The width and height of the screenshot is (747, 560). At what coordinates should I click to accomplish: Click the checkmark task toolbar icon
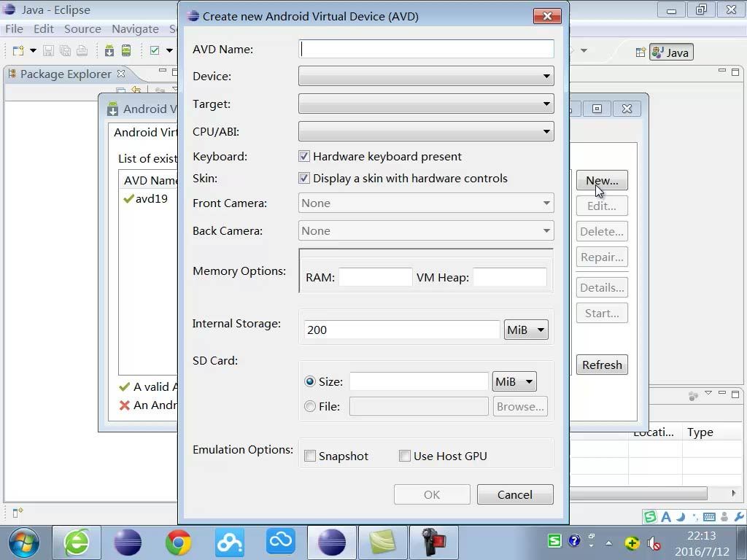click(x=155, y=50)
